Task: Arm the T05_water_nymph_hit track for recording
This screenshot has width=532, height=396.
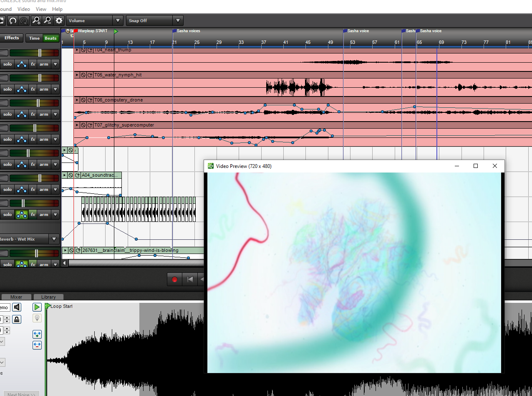Action: click(x=44, y=89)
